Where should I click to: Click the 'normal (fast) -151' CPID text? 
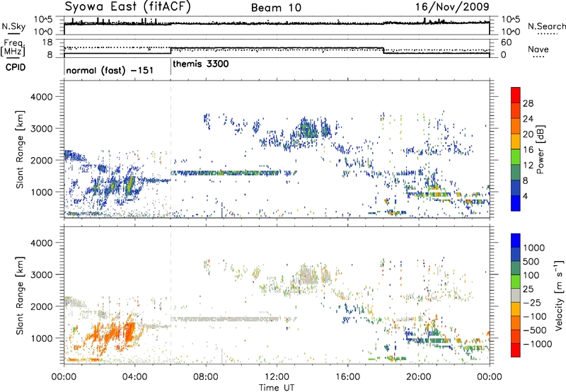[110, 70]
